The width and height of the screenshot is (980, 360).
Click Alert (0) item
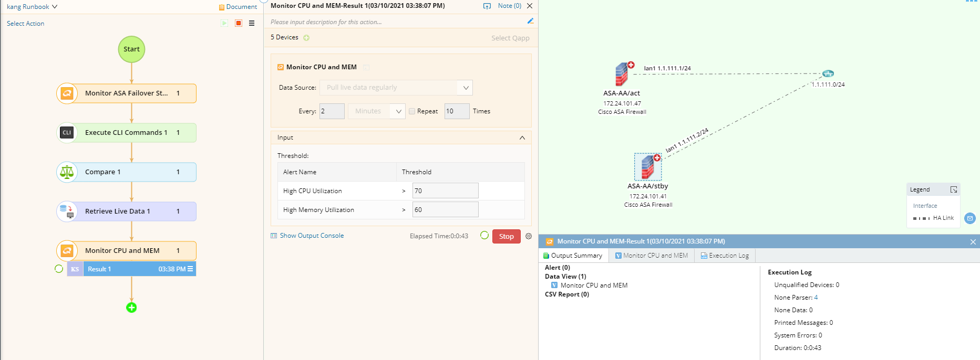click(558, 268)
